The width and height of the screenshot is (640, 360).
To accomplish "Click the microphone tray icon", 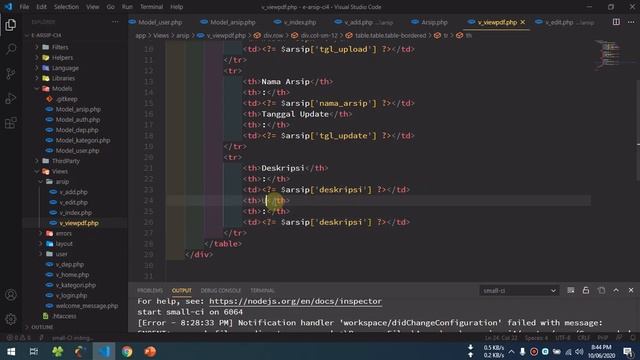I will [x=522, y=351].
